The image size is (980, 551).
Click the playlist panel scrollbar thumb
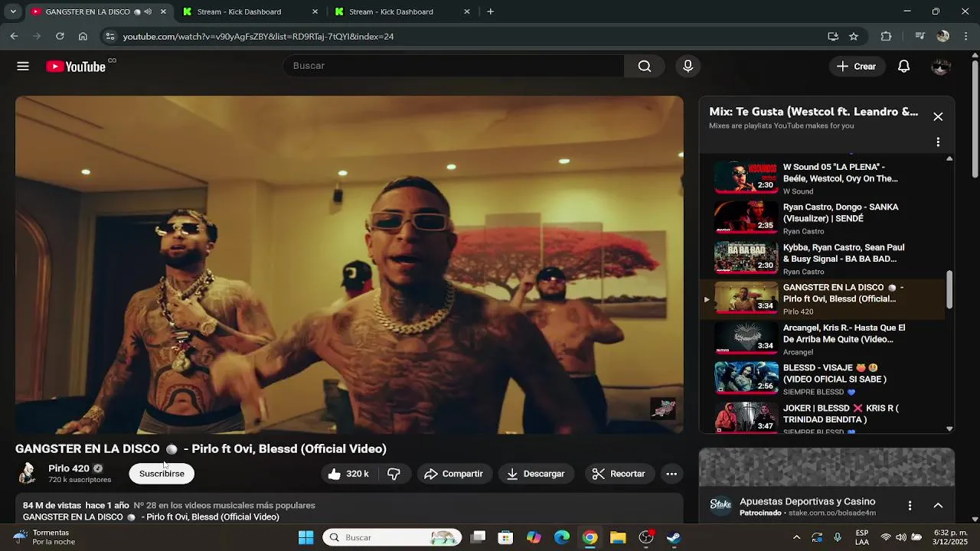[x=949, y=289]
